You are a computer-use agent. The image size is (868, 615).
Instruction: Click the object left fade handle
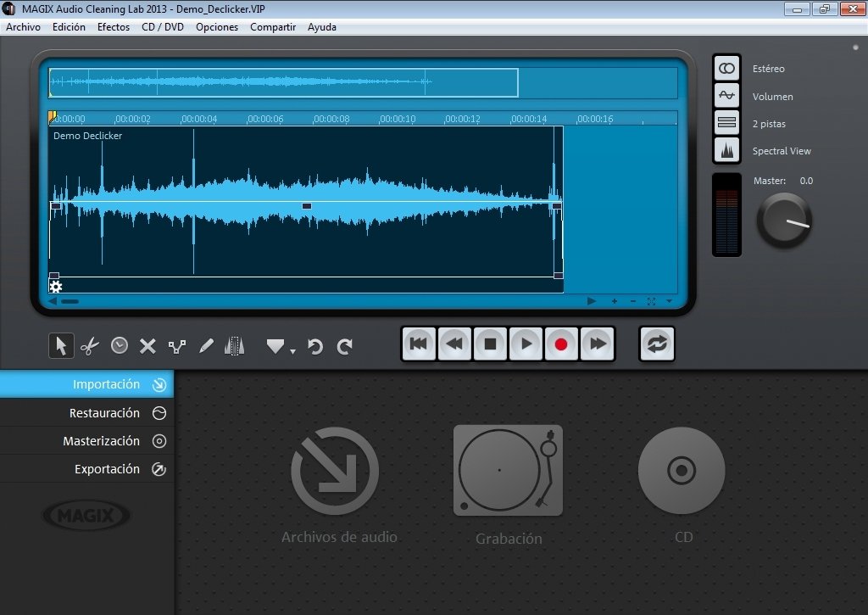(55, 206)
